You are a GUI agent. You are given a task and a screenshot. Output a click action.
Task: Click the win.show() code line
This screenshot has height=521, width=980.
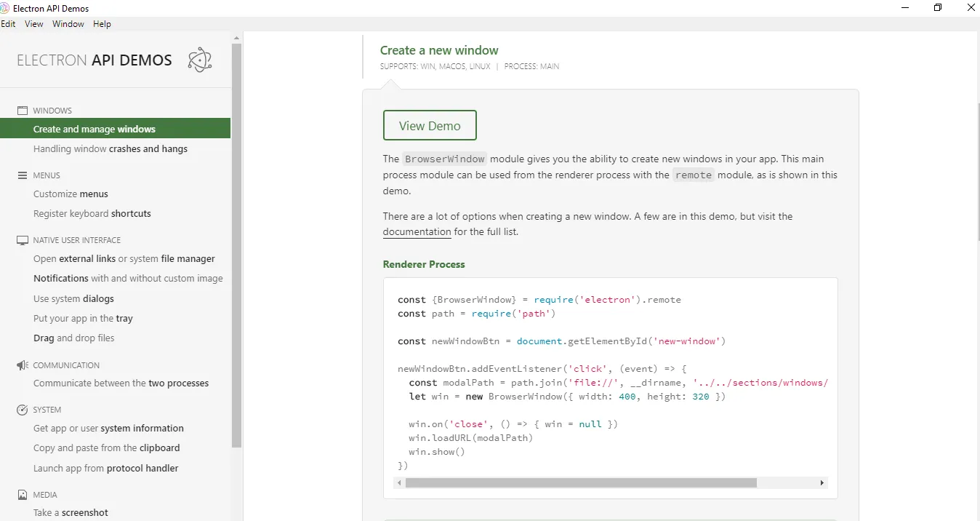tap(437, 452)
